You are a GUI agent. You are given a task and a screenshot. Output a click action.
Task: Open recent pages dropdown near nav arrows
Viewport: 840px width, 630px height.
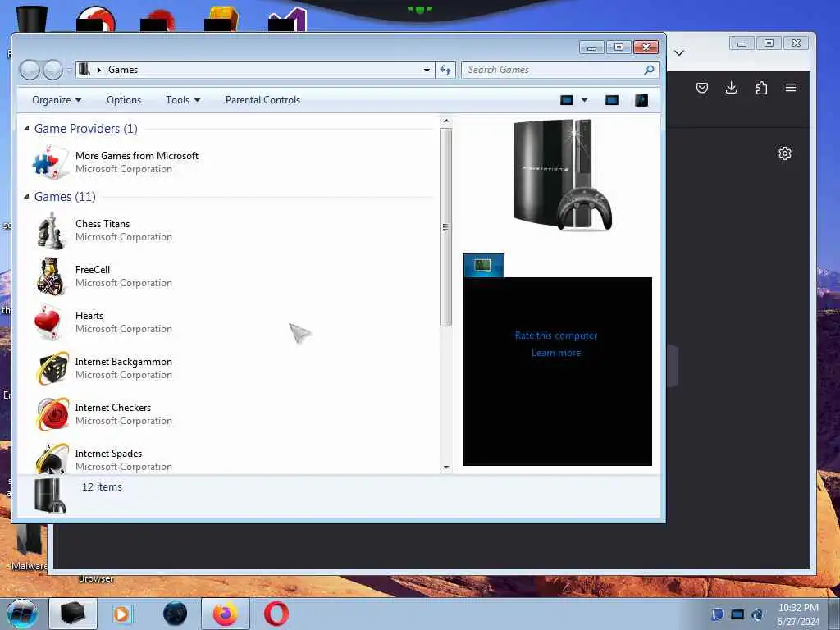coord(69,71)
